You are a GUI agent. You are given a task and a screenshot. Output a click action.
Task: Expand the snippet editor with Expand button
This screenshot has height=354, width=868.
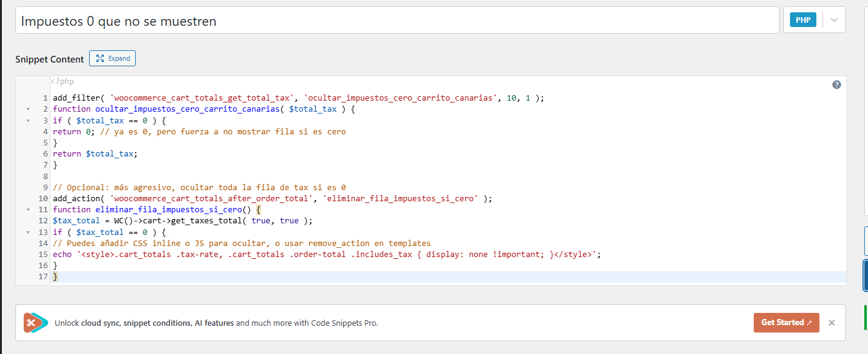(112, 59)
